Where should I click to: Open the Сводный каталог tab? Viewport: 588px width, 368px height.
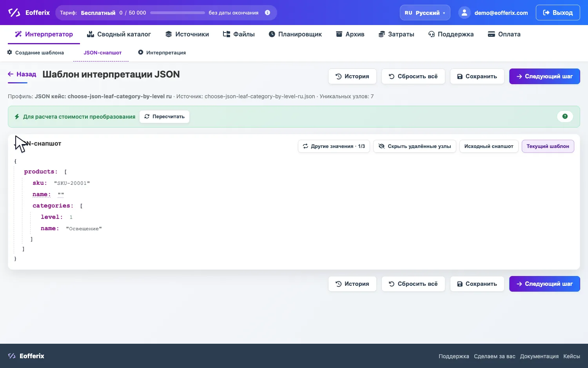tap(119, 34)
